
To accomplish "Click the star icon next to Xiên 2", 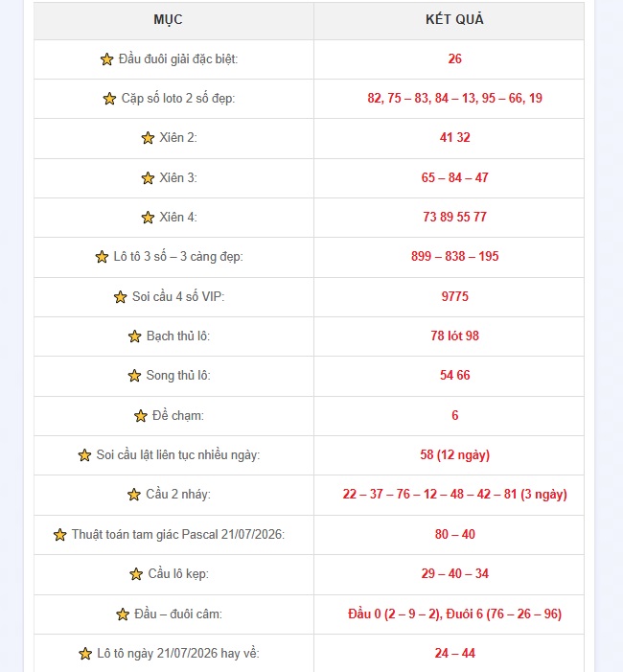I will pyautogui.click(x=148, y=138).
